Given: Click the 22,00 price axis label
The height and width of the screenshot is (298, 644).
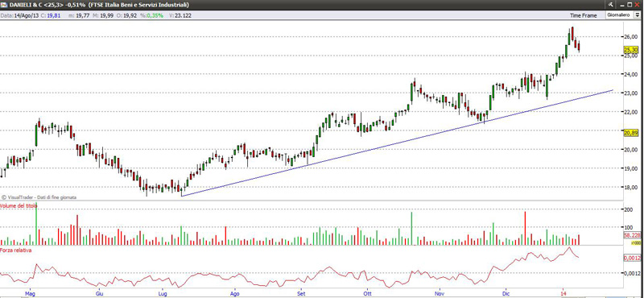Looking at the screenshot, I should click(x=630, y=111).
